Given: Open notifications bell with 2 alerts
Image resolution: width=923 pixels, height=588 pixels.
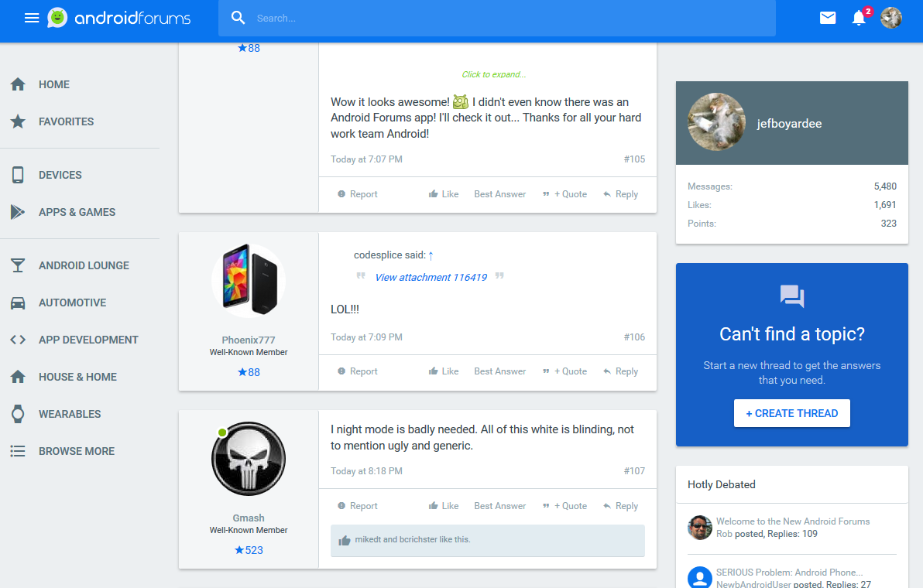Looking at the screenshot, I should [x=859, y=18].
